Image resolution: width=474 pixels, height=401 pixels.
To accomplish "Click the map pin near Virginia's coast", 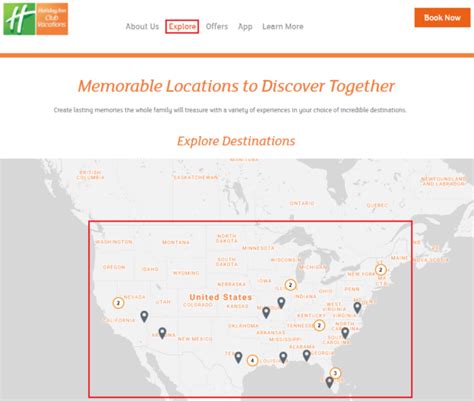I will pos(357,307).
